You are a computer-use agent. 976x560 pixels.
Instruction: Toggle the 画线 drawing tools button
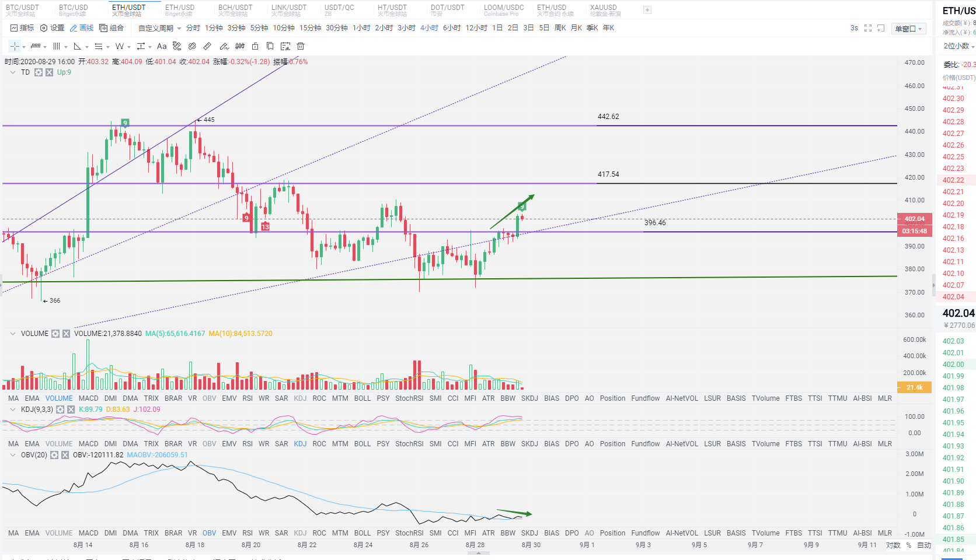(x=82, y=28)
